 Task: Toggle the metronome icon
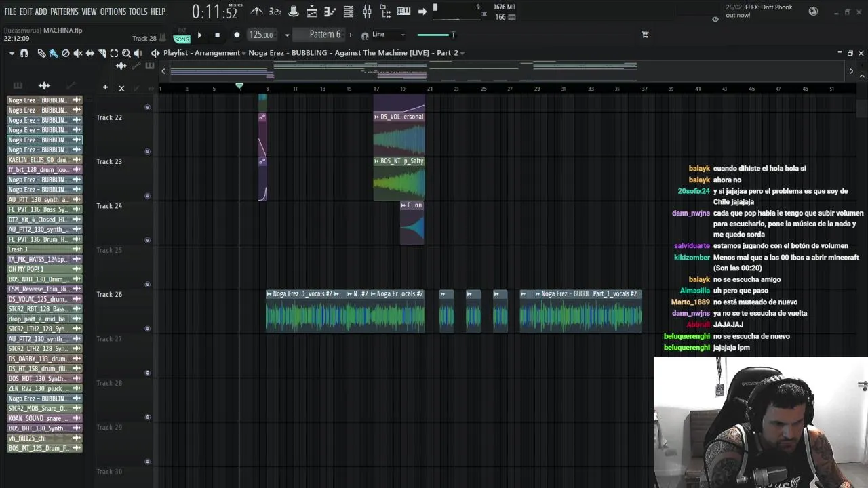(256, 12)
